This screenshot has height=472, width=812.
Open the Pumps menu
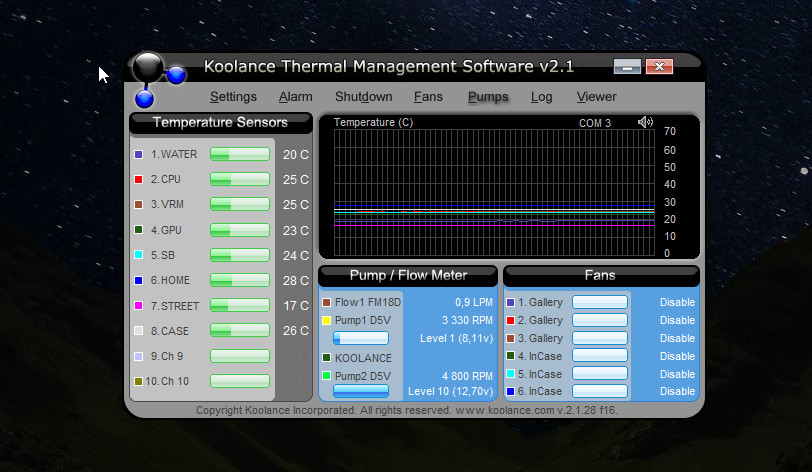tap(488, 97)
